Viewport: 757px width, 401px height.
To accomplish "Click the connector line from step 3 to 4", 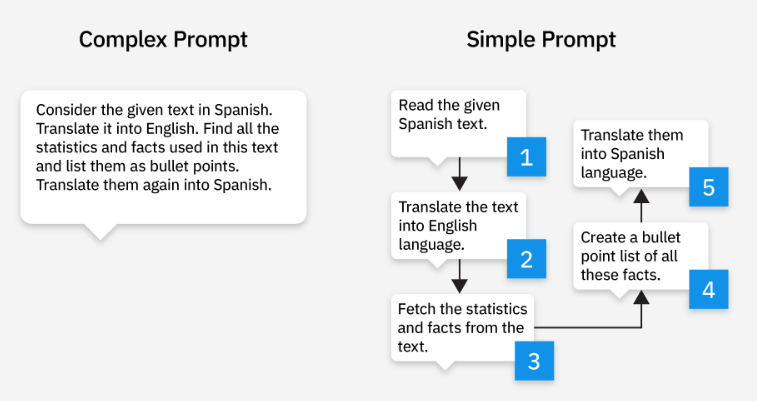I will (x=588, y=328).
